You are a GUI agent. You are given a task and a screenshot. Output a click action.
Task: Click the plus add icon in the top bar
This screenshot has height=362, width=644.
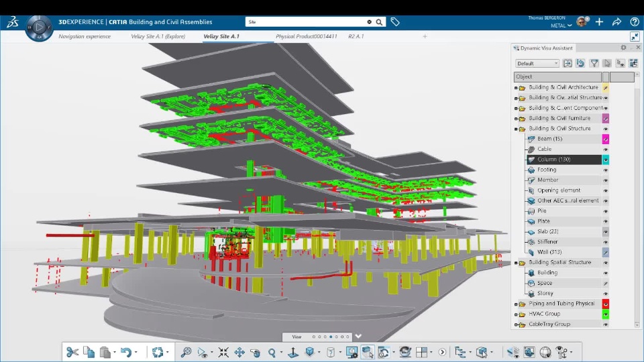coord(599,22)
